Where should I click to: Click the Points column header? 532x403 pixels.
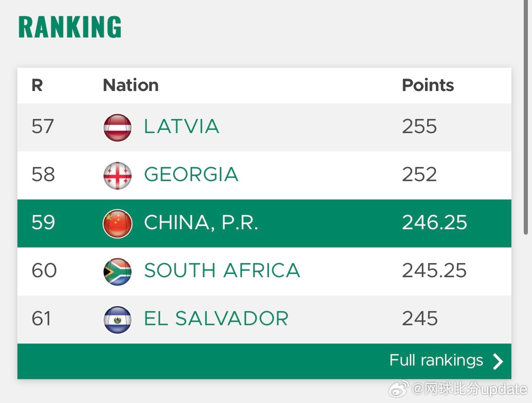pos(428,85)
